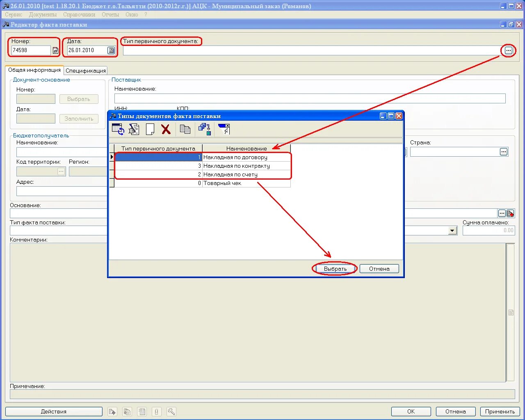Viewport: 525px width, 420px height.
Task: Click the Выбрать button under Документ-основание
Action: click(x=79, y=99)
